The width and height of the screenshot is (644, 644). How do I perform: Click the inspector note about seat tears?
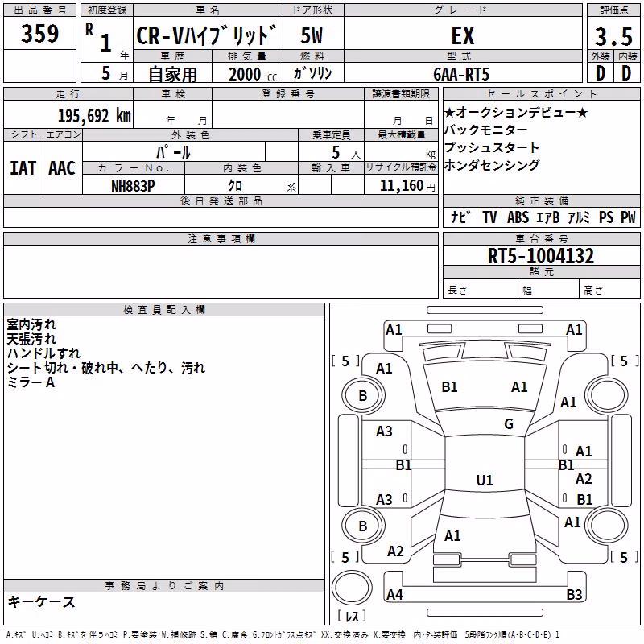pyautogui.click(x=106, y=368)
